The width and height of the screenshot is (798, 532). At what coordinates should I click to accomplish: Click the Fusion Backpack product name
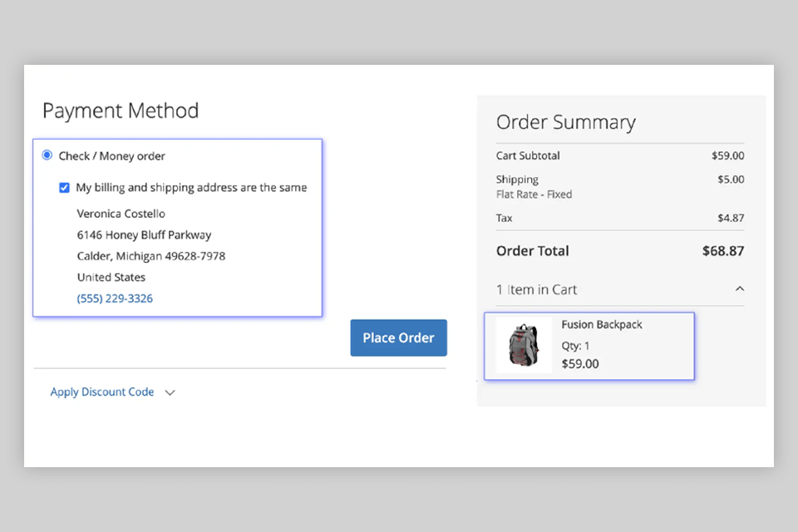click(x=602, y=325)
